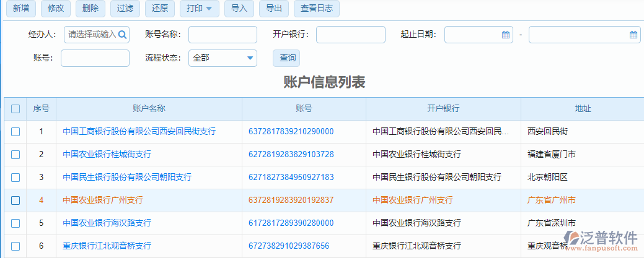Click the 导出 export button
Viewport: 644px width, 258px height.
[273, 9]
